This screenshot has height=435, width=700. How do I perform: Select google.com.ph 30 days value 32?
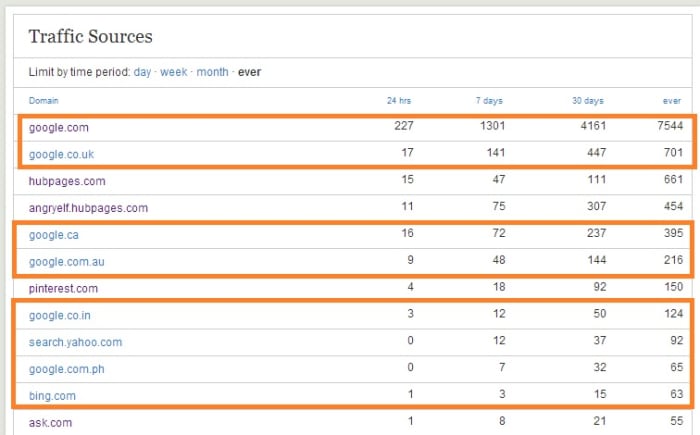(600, 367)
